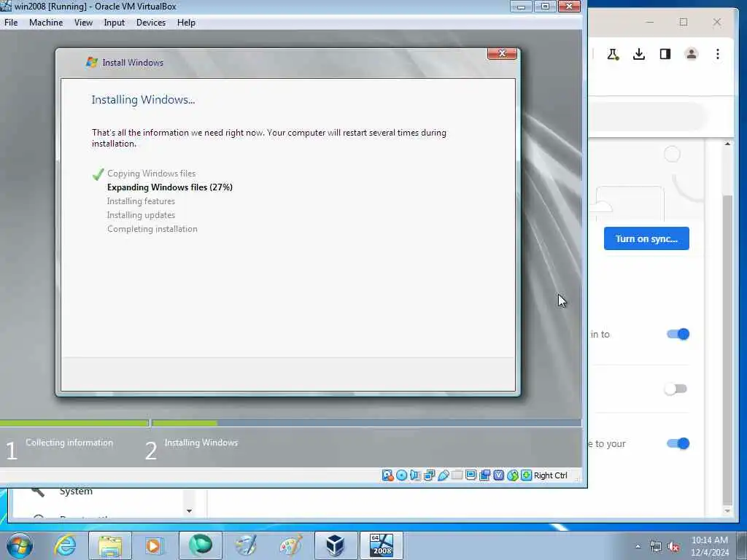
Task: Open the Windows Start orb
Action: coord(20,545)
